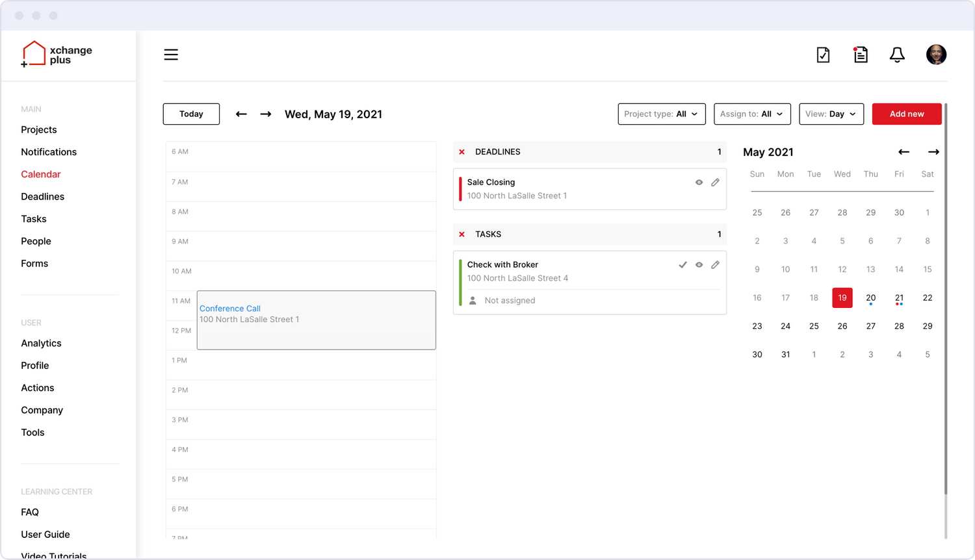Open the checklist document icon in header
The image size is (975, 560).
(x=823, y=55)
